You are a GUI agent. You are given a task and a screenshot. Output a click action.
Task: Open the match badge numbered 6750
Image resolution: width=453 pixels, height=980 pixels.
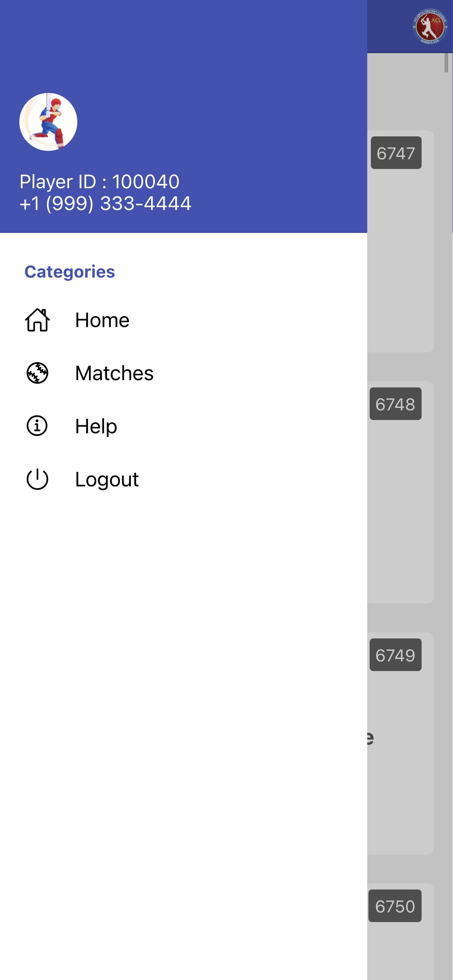[395, 906]
